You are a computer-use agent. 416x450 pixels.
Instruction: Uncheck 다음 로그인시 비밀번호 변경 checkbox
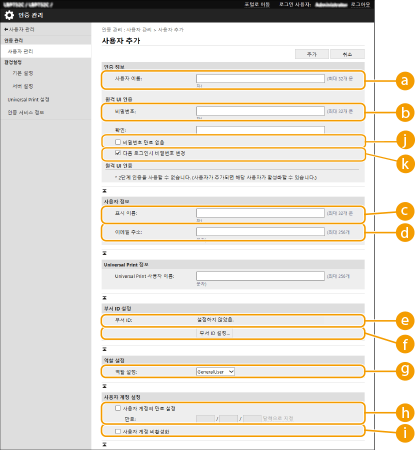pos(118,153)
